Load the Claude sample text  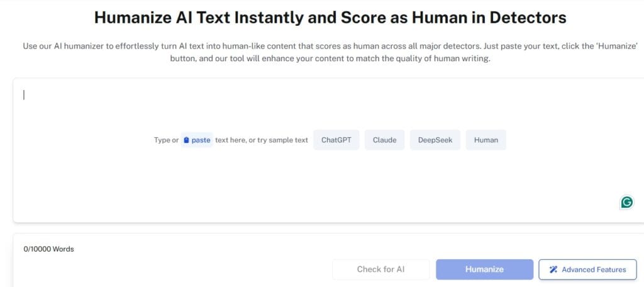[384, 140]
